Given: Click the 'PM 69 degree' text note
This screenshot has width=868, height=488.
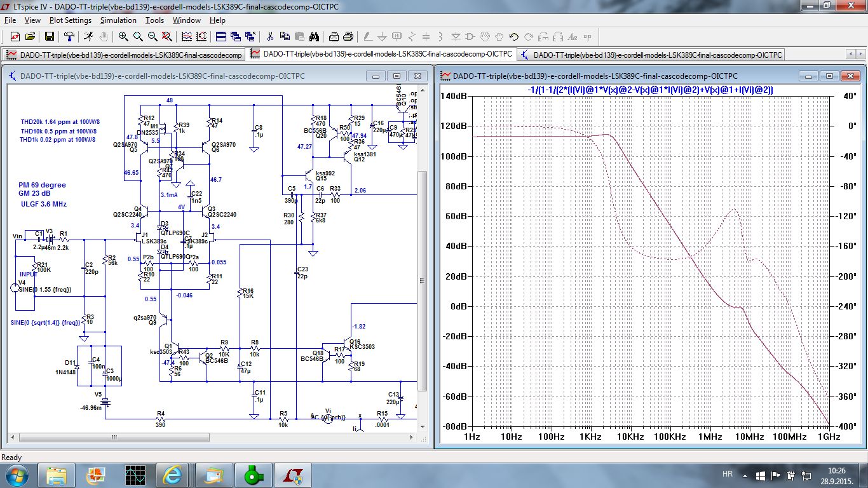Looking at the screenshot, I should point(43,186).
